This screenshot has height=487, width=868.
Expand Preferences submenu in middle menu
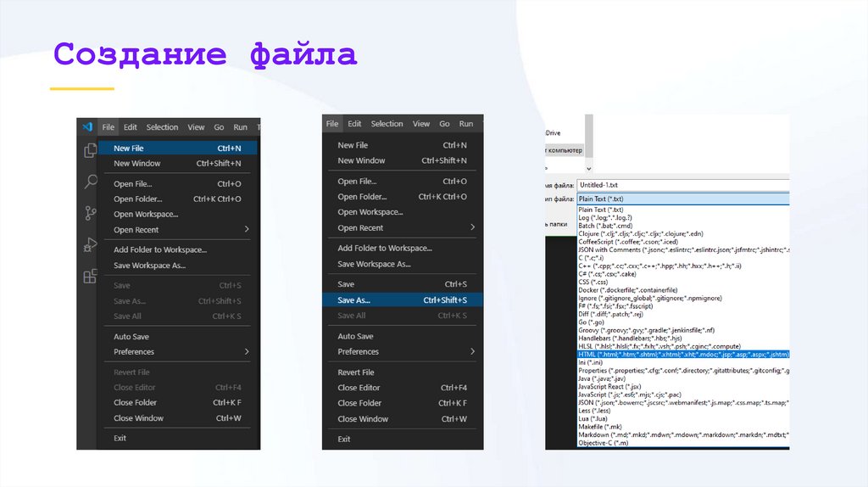403,352
